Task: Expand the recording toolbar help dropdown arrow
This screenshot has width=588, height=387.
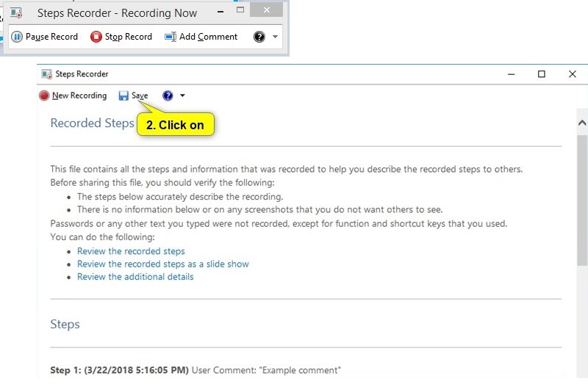Action: point(275,37)
